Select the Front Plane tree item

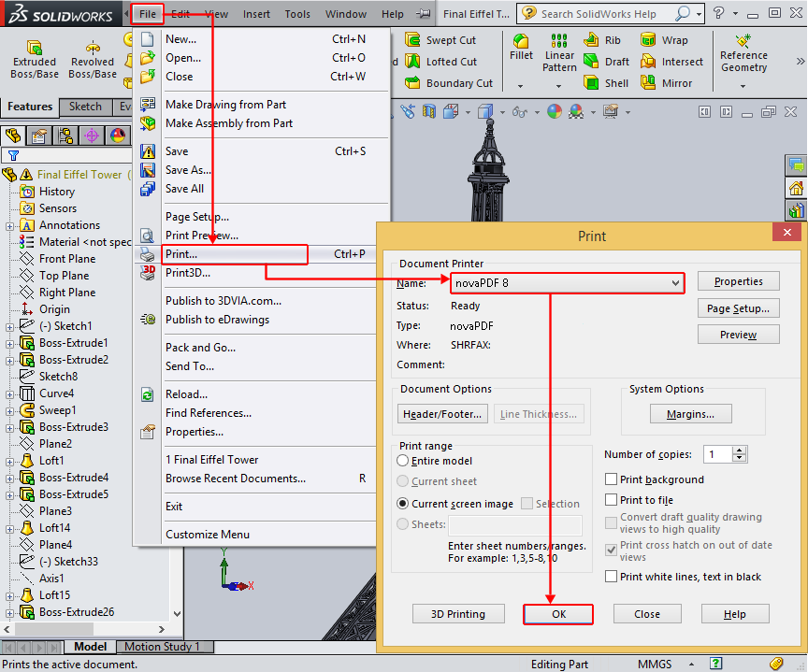click(67, 259)
